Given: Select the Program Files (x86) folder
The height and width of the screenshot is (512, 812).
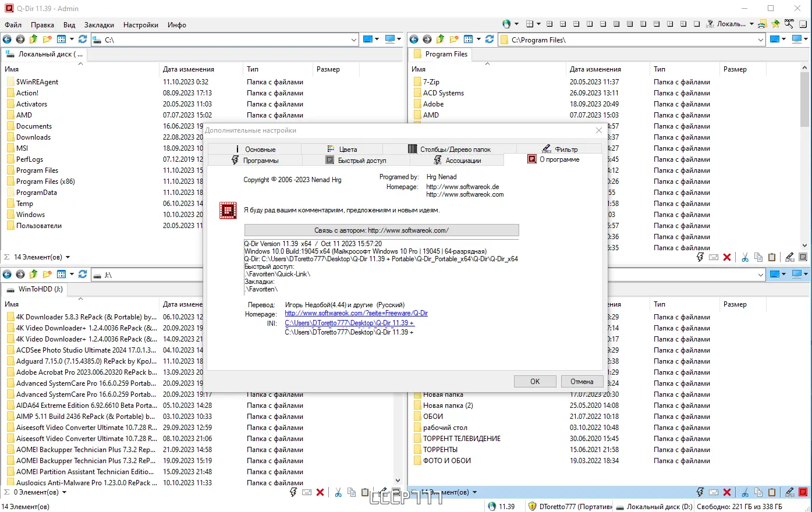Looking at the screenshot, I should [45, 182].
